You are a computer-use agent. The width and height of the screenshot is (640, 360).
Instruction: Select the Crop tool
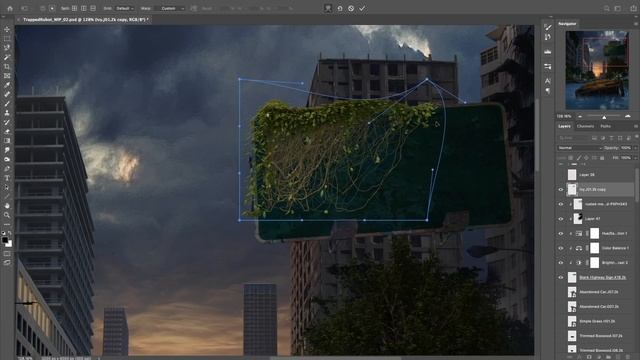[x=7, y=67]
